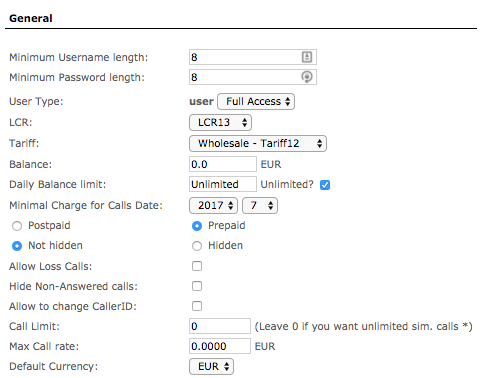Screen dimensions: 491x378
Task: Enable the Allow Loss Calls checkbox
Action: pyautogui.click(x=197, y=266)
